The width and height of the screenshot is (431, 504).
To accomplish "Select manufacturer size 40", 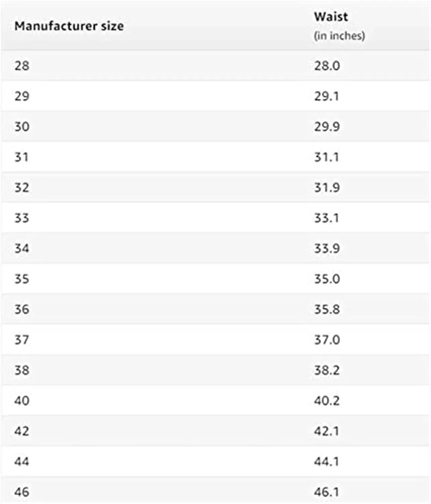I will point(21,401).
